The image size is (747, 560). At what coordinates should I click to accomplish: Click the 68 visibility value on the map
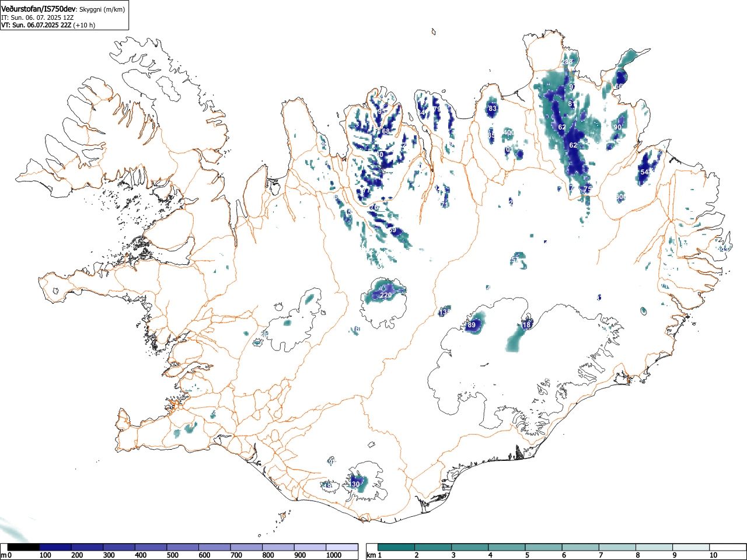click(386, 132)
